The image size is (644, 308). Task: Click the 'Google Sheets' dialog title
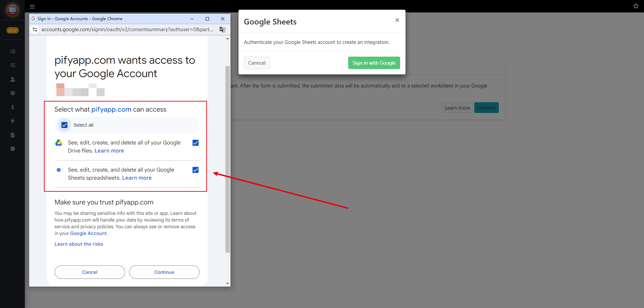click(x=270, y=22)
